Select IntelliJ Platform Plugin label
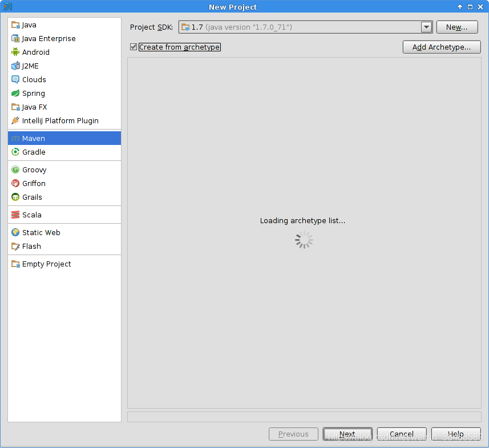489x448 pixels. tap(60, 121)
